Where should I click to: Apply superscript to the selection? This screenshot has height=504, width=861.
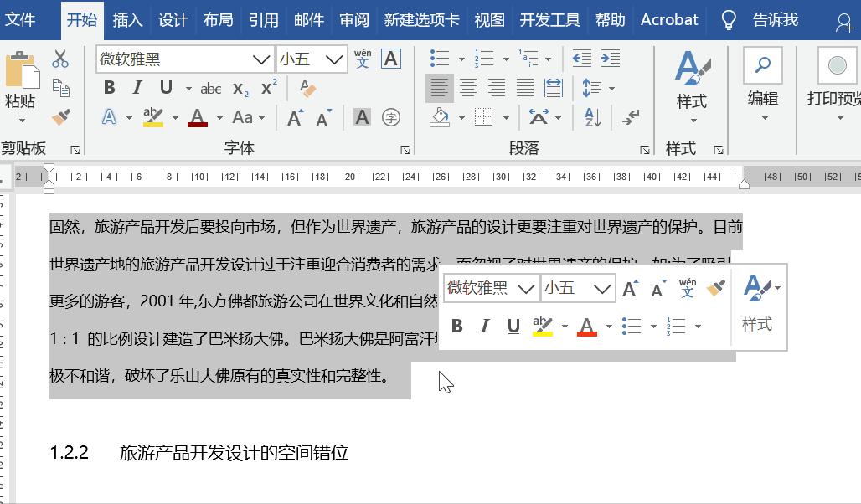267,86
